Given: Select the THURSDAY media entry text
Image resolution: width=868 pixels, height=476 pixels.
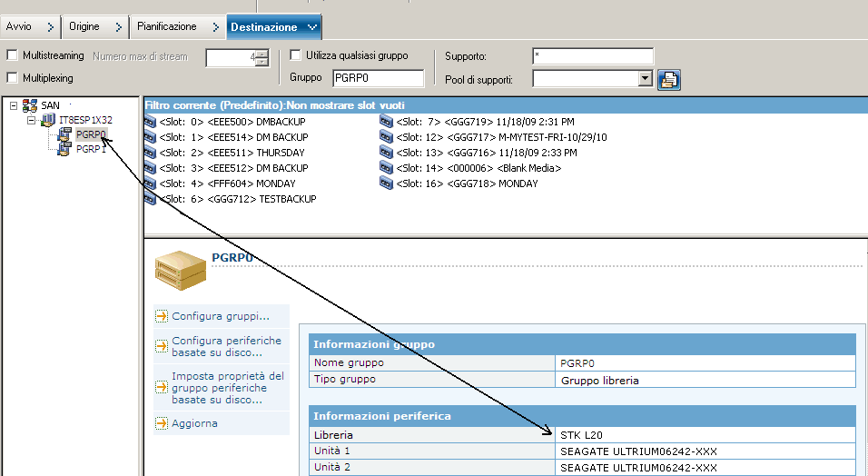Looking at the screenshot, I should (x=281, y=153).
